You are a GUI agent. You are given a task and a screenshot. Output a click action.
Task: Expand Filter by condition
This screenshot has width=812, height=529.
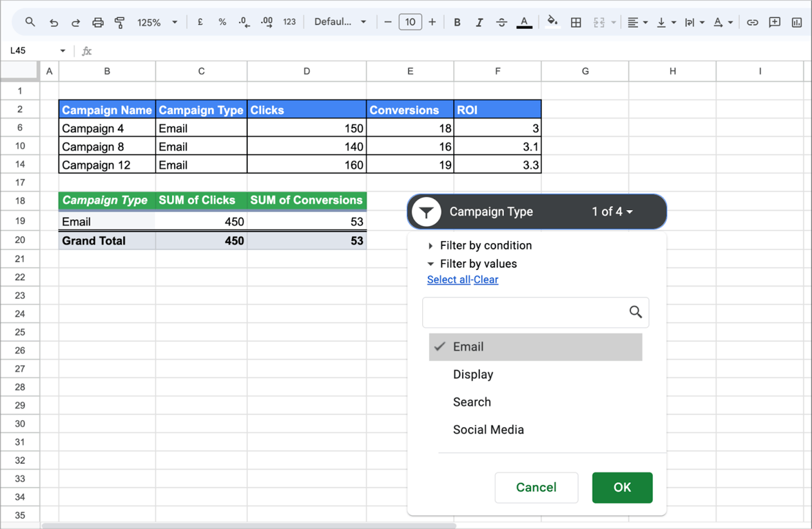point(480,246)
